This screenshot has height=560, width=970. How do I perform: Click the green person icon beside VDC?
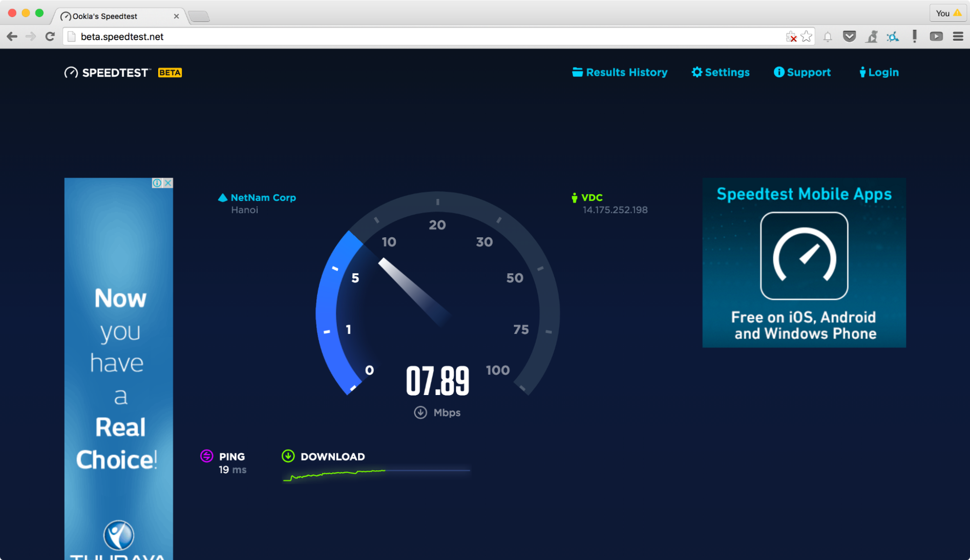[575, 198]
